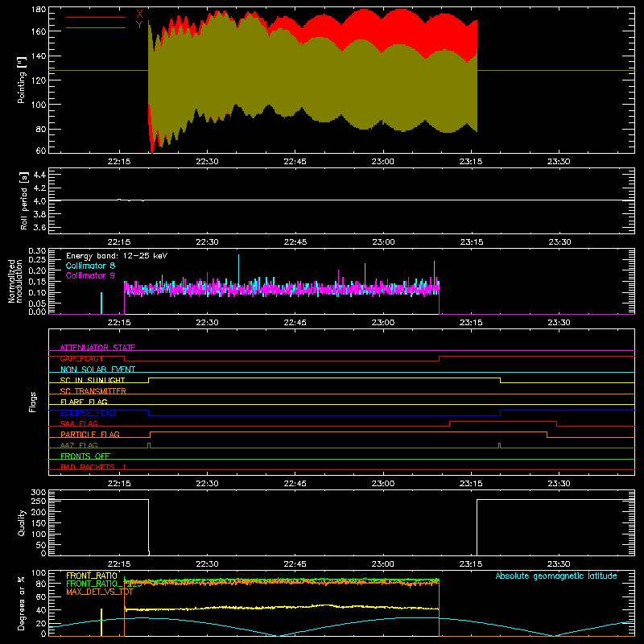Click the 23:30 tick label under the Roll period plot

point(559,242)
